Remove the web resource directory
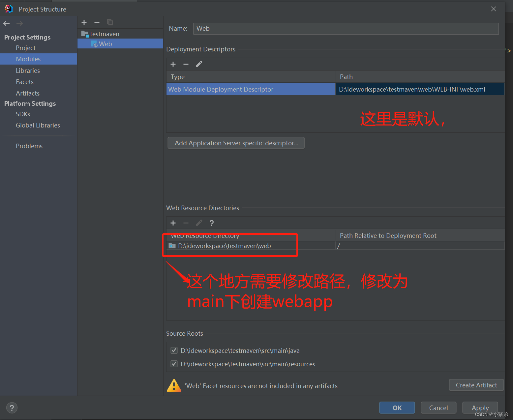This screenshot has width=513, height=420. (186, 223)
